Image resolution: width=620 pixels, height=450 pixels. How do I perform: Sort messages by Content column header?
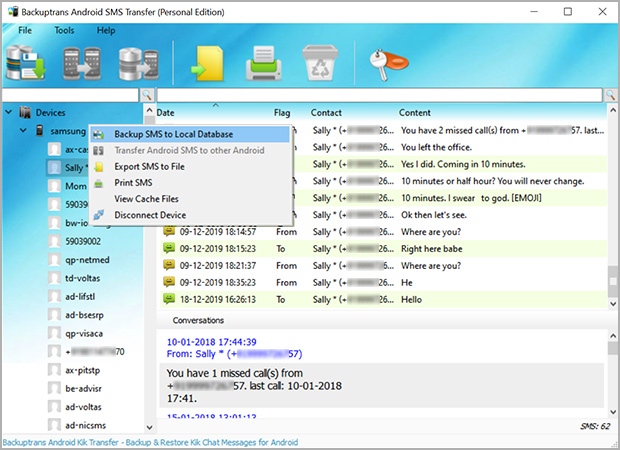pyautogui.click(x=414, y=113)
